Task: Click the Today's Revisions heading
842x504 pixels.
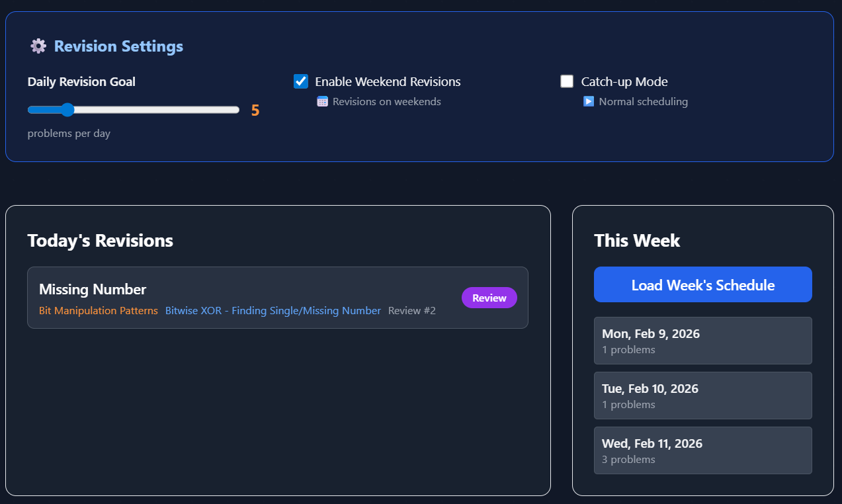Action: [100, 241]
